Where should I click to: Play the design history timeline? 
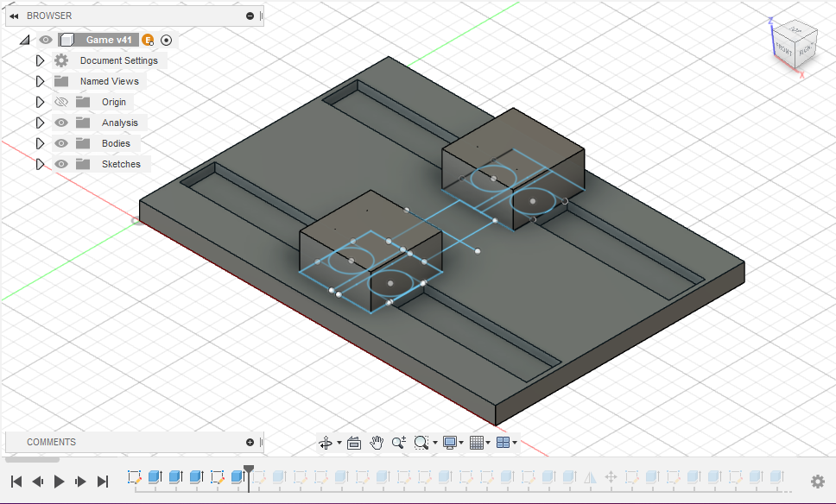pos(59,482)
